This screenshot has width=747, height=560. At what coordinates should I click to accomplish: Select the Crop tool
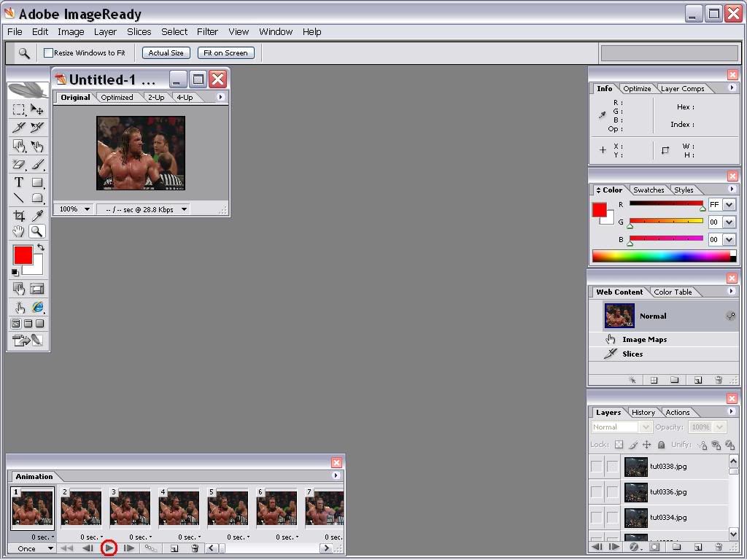[19, 215]
